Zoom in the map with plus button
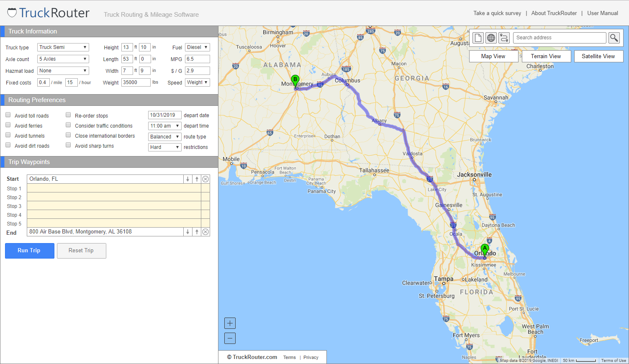The width and height of the screenshot is (629, 364). coord(230,323)
